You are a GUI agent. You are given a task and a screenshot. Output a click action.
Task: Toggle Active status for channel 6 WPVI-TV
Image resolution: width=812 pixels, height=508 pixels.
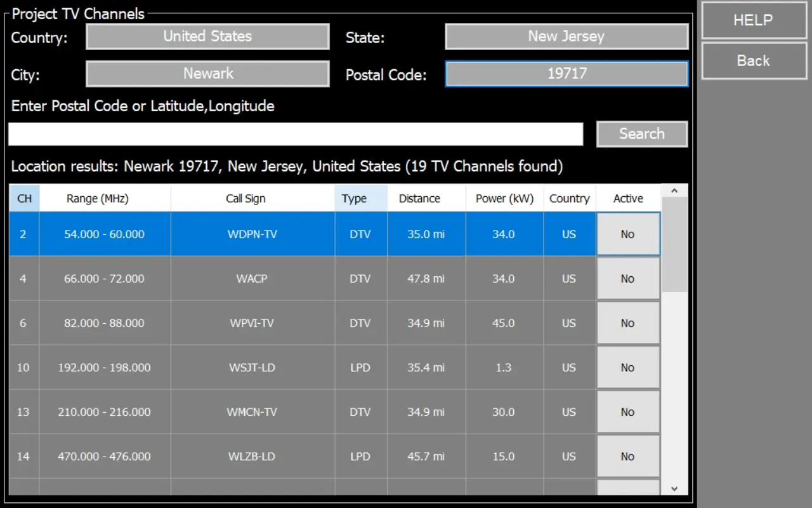(627, 323)
